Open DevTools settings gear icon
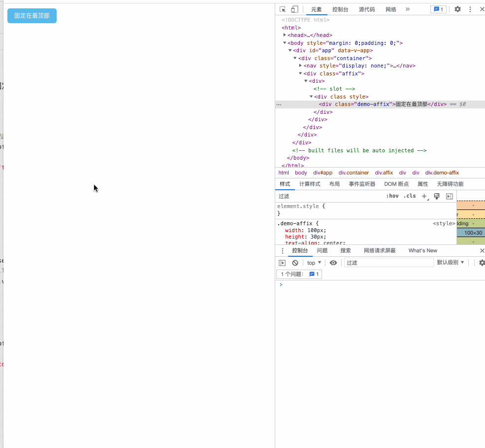 457,9
